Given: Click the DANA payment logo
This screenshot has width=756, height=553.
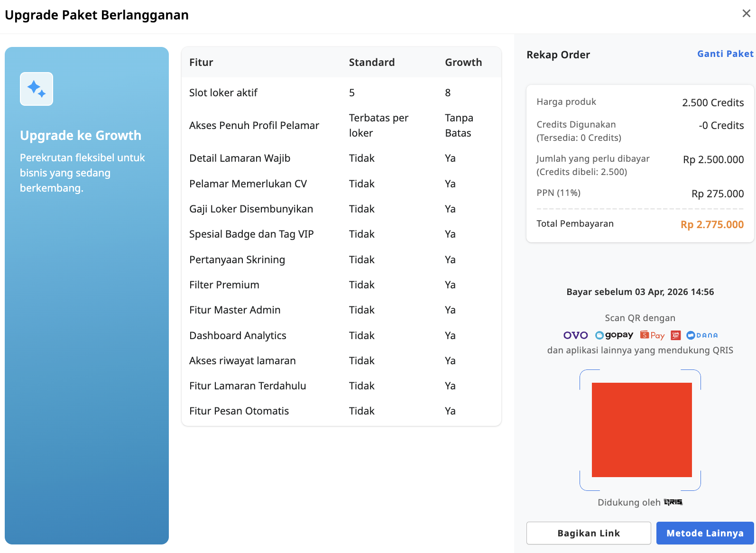Looking at the screenshot, I should pyautogui.click(x=702, y=335).
